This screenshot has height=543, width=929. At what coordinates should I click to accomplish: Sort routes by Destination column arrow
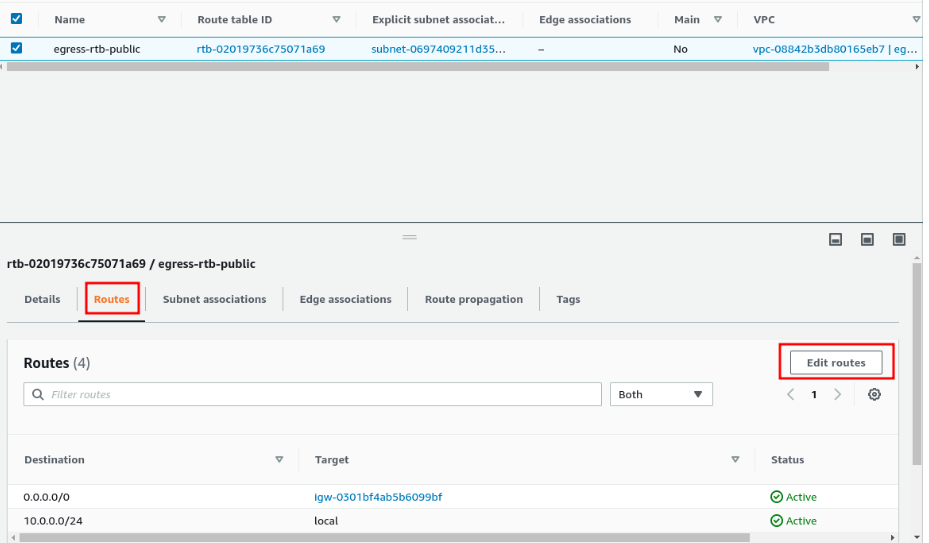[279, 459]
